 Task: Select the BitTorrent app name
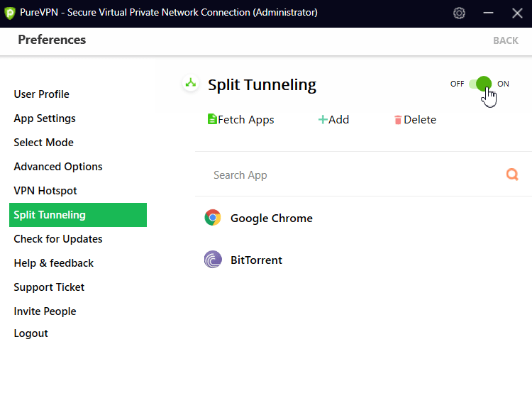(x=256, y=260)
